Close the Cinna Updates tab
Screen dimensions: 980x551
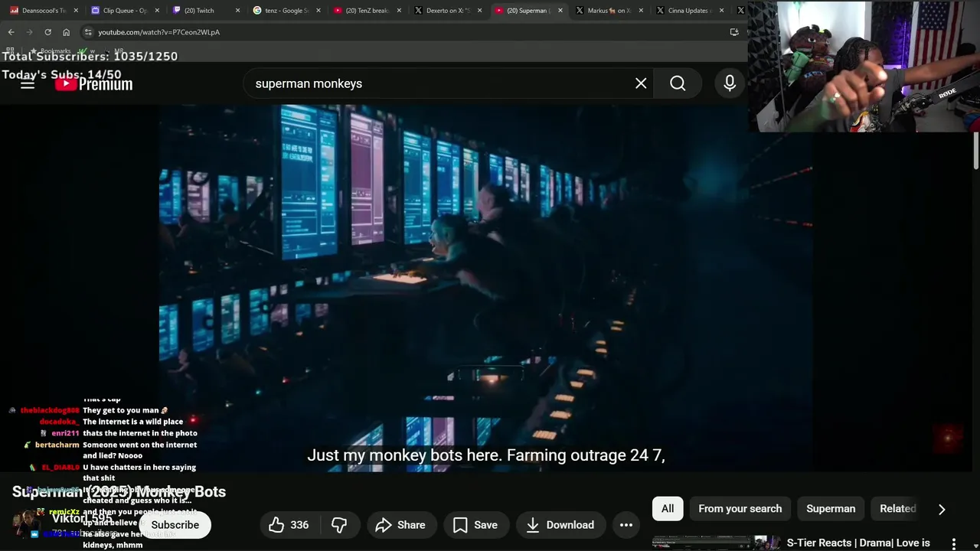(x=721, y=11)
